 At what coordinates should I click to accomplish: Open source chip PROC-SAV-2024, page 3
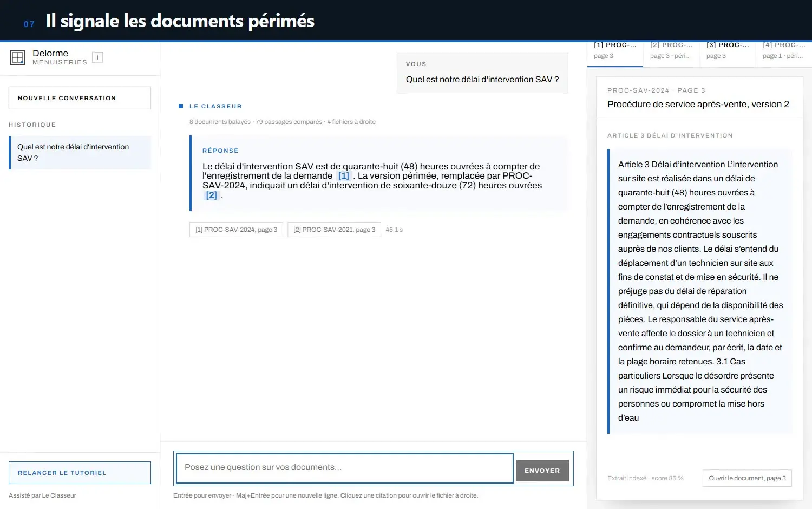236,230
